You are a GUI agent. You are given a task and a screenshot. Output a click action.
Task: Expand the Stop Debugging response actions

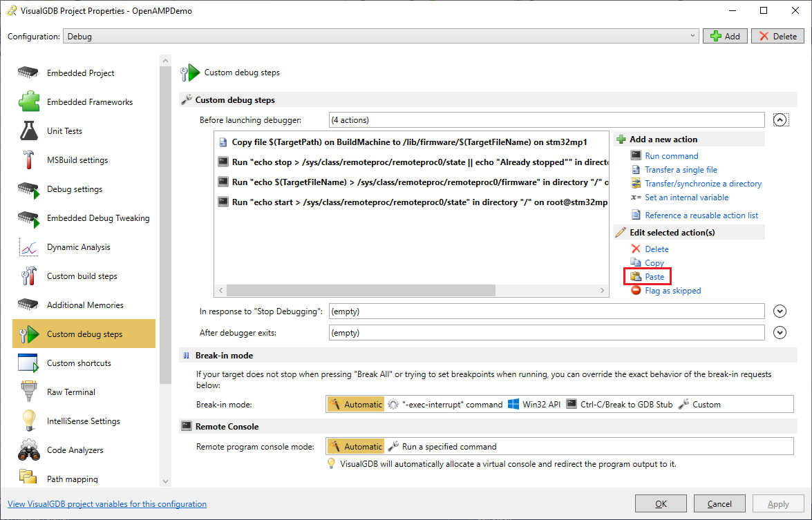pos(780,311)
